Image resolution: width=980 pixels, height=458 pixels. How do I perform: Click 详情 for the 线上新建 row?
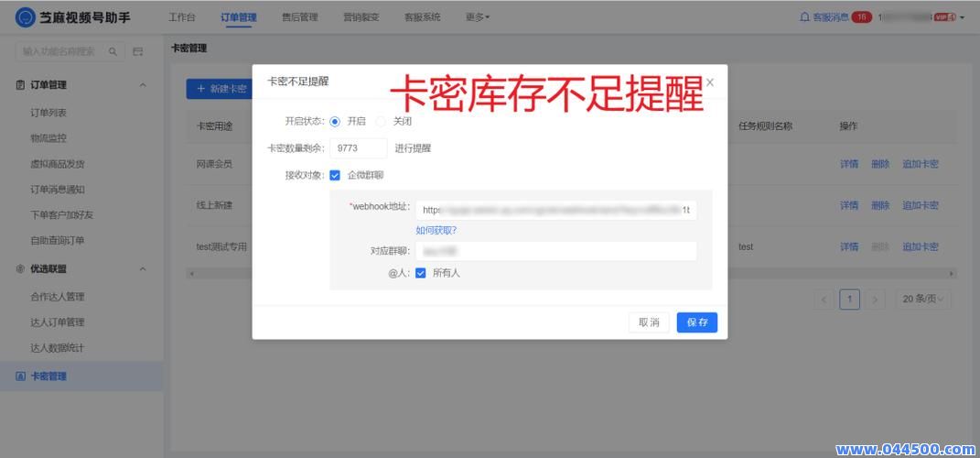pyautogui.click(x=849, y=205)
